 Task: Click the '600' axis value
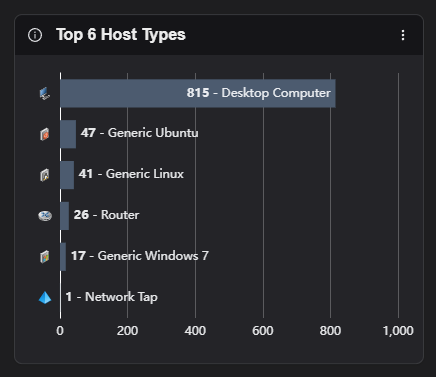click(263, 331)
